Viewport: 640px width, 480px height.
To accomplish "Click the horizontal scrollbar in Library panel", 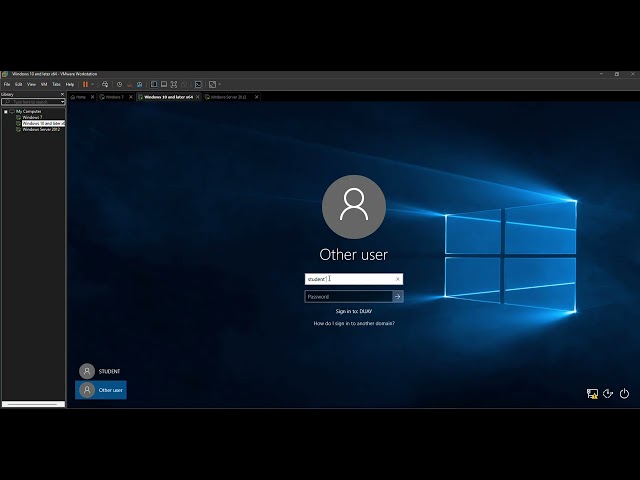I will [33, 404].
